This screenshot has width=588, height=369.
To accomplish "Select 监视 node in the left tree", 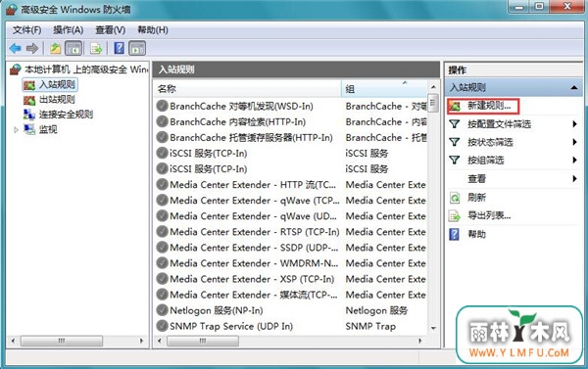I will [x=48, y=129].
